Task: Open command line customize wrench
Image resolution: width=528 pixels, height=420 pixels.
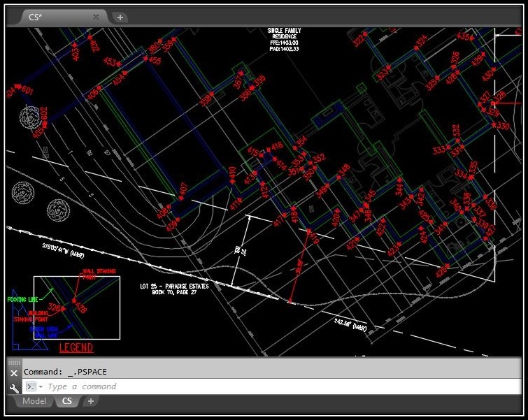Action: tap(14, 389)
